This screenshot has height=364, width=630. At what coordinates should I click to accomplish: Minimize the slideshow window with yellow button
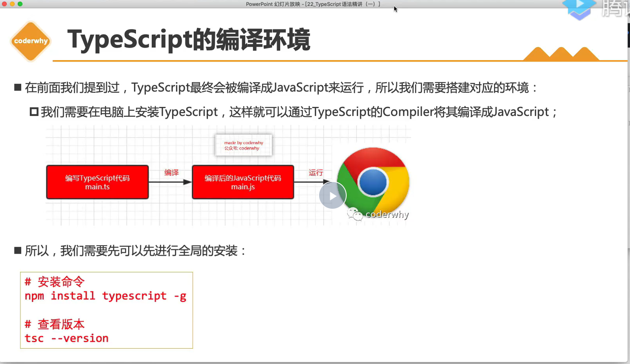(12, 4)
